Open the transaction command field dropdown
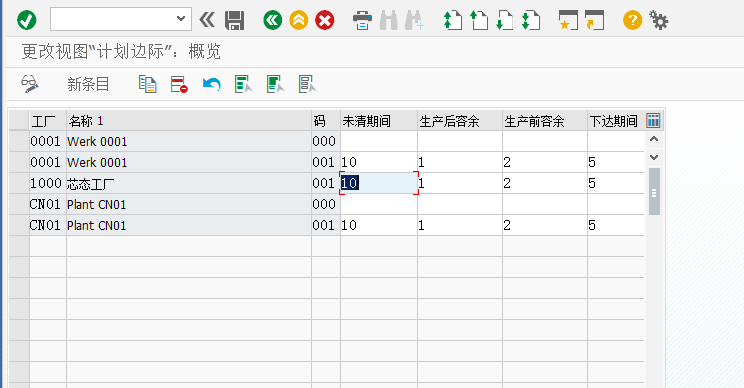The width and height of the screenshot is (744, 388). 180,19
